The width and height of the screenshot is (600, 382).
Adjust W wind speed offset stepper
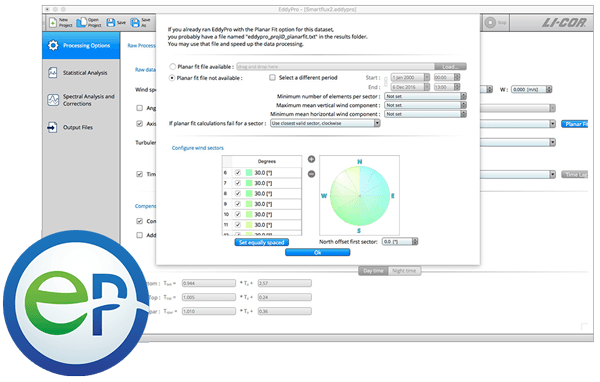tap(549, 90)
